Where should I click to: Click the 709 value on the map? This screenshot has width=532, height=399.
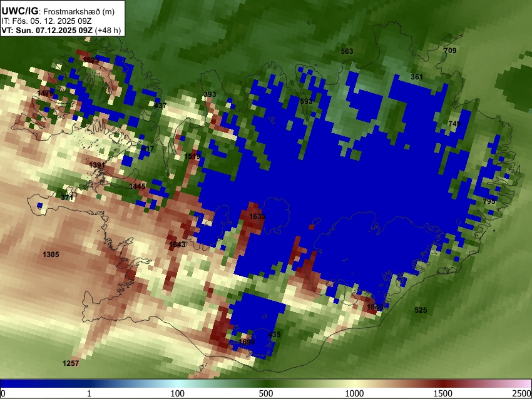click(450, 51)
